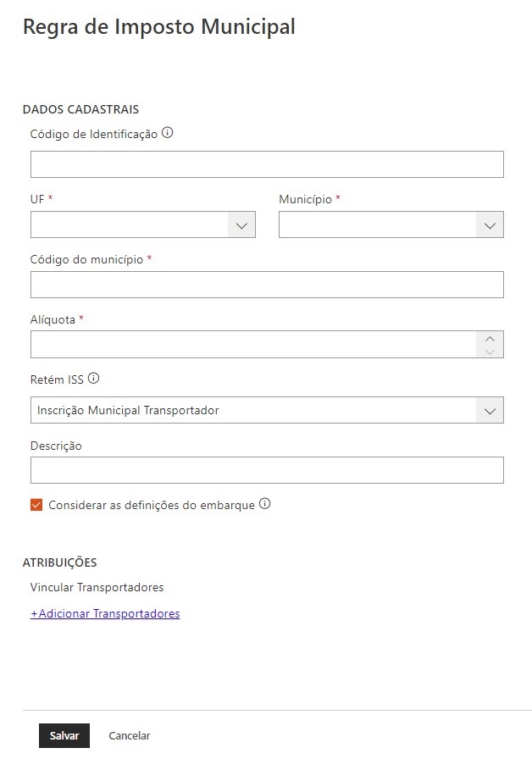Focus the Código de Identificação text field
This screenshot has width=532, height=759.
tap(267, 164)
